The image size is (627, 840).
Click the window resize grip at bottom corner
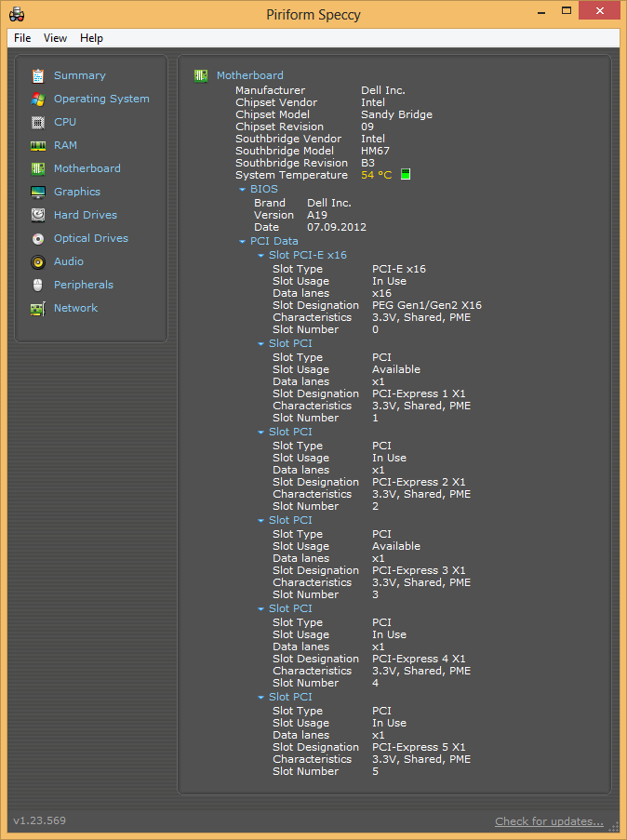[x=614, y=828]
